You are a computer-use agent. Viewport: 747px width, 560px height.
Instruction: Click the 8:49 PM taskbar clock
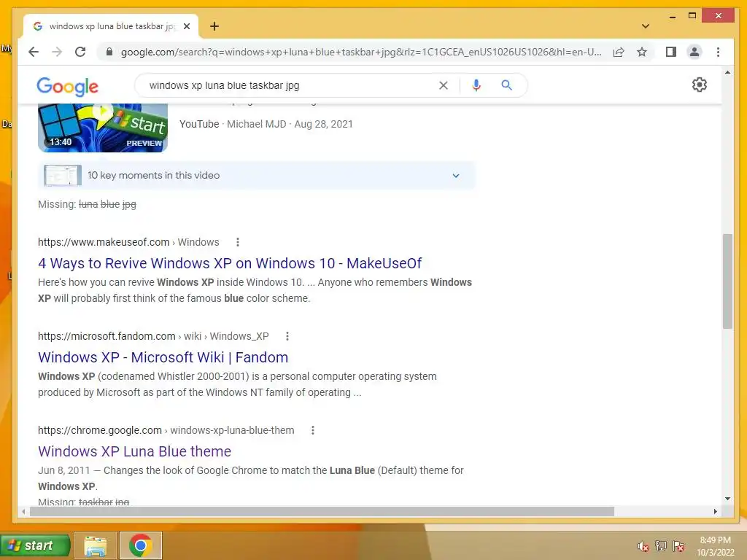715,546
